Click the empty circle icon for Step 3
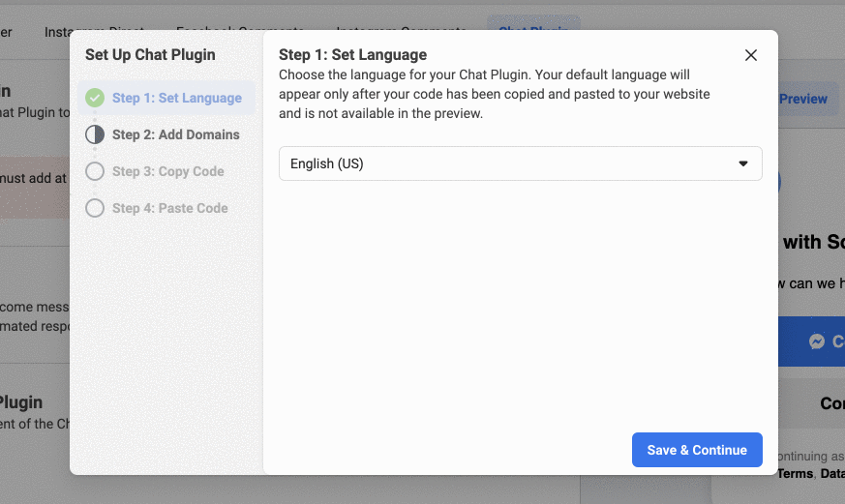Screen dimensions: 845x504 coord(95,171)
